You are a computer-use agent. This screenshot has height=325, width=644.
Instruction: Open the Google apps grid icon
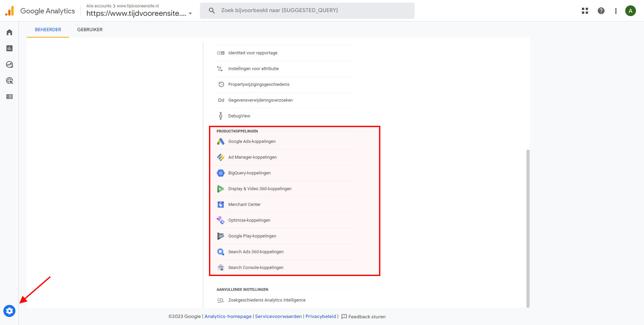tap(585, 11)
